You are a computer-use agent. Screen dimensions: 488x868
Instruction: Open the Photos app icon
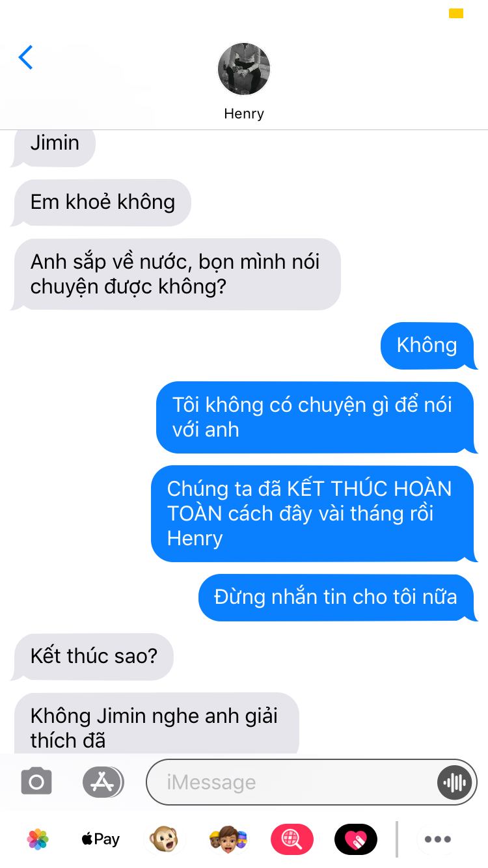(x=38, y=839)
